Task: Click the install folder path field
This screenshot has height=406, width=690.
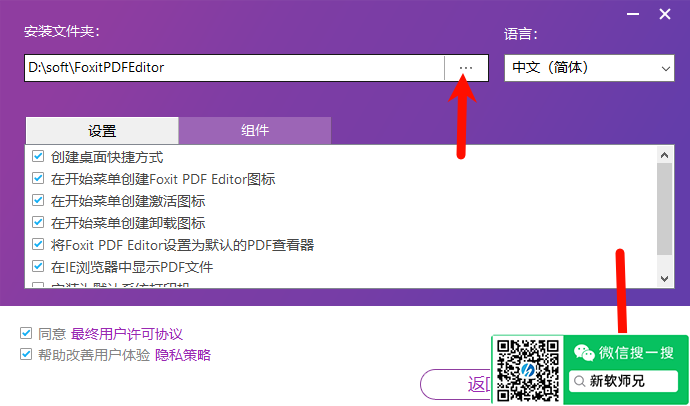Action: [234, 68]
